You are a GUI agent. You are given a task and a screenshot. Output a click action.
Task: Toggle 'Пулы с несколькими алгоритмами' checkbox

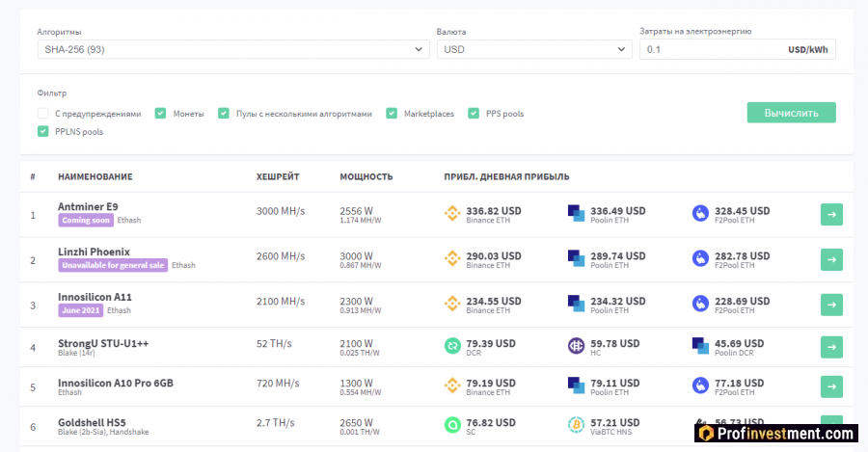[x=224, y=114]
